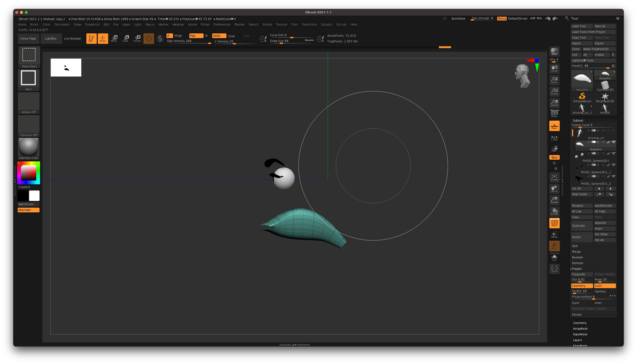The height and width of the screenshot is (364, 637).
Task: Click the Zoom3D navigation icon
Action: (554, 200)
